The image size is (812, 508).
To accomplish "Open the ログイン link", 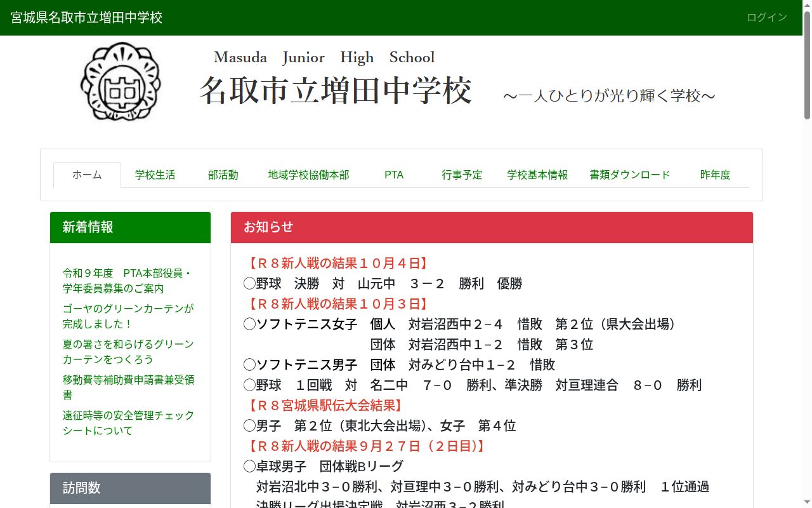I will tap(767, 17).
